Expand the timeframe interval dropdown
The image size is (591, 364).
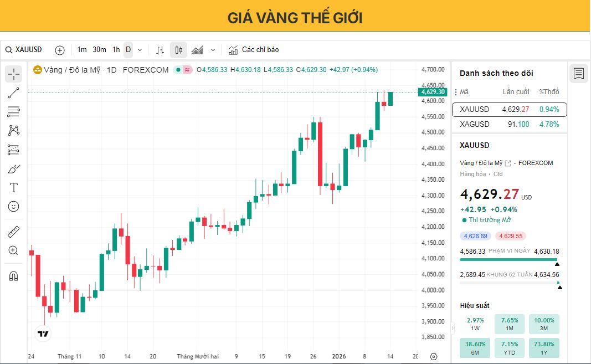pos(139,50)
